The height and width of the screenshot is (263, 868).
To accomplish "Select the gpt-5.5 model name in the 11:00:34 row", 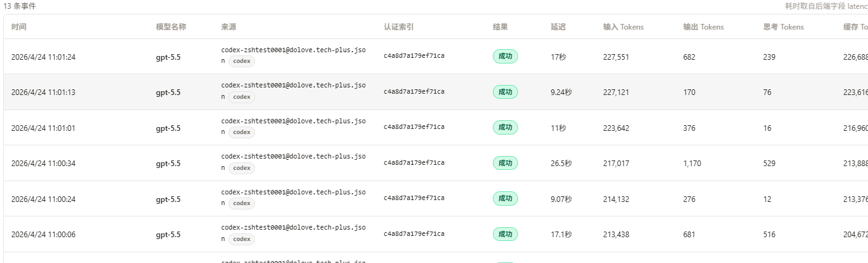I will [168, 164].
